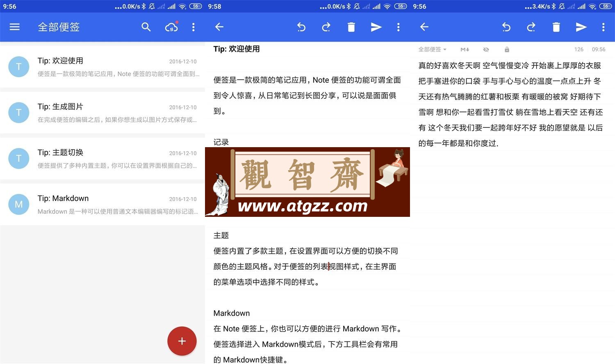This screenshot has height=364, width=615.
Task: Tap the T avatar of Tip: 欢迎使用
Action: [19, 67]
